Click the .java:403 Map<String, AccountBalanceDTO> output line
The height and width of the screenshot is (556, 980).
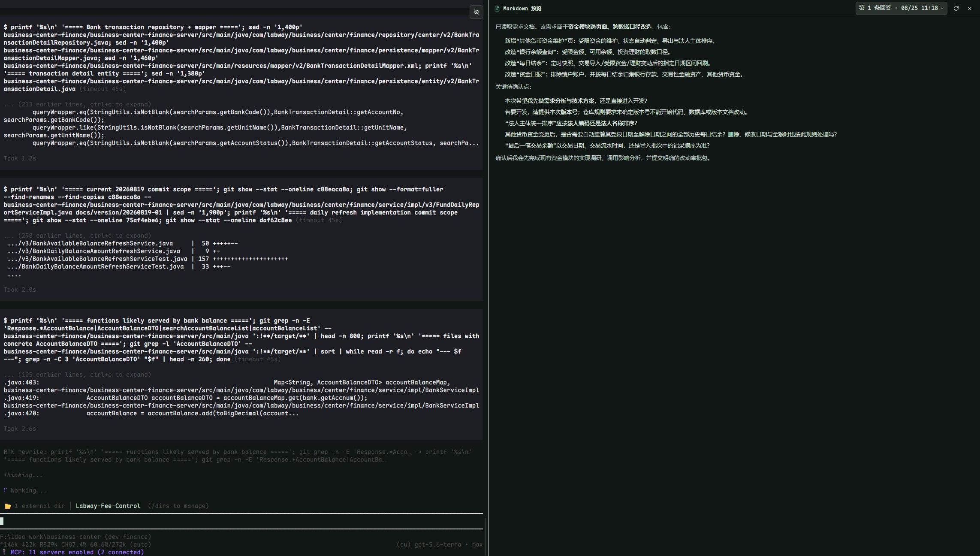pyautogui.click(x=227, y=382)
